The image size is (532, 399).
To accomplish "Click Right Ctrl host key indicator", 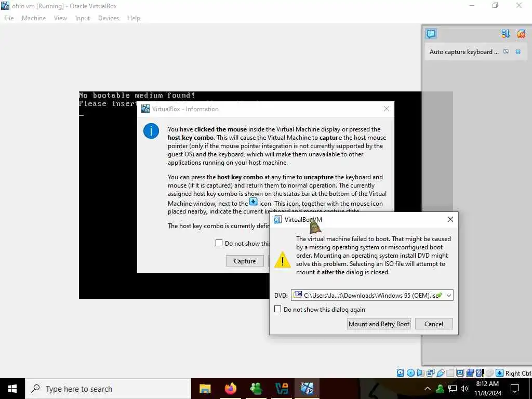I will [518, 373].
